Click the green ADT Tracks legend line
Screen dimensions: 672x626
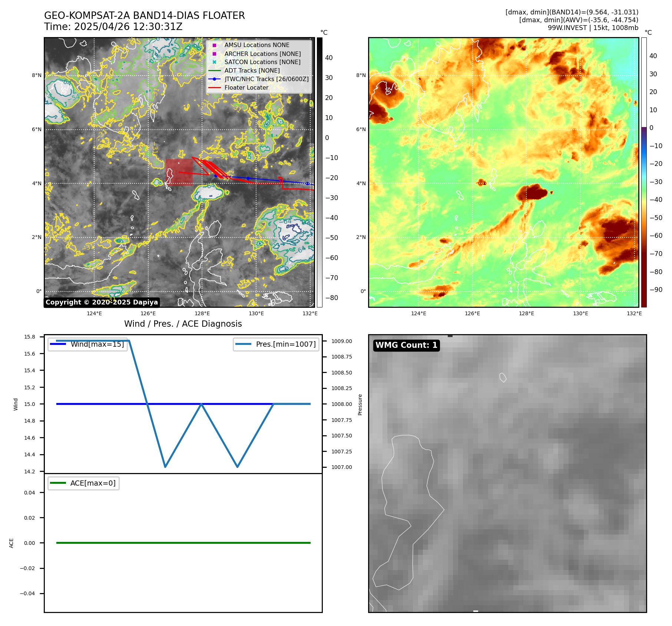tap(214, 71)
